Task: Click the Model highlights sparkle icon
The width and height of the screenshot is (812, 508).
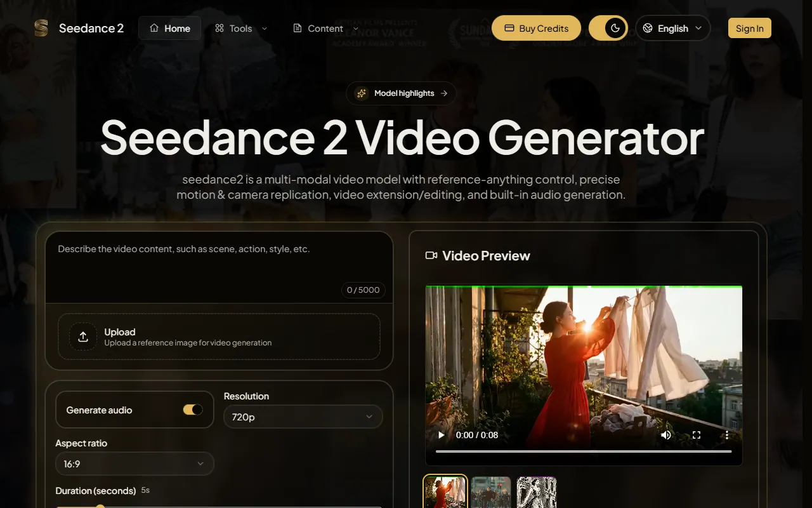Action: [x=362, y=93]
